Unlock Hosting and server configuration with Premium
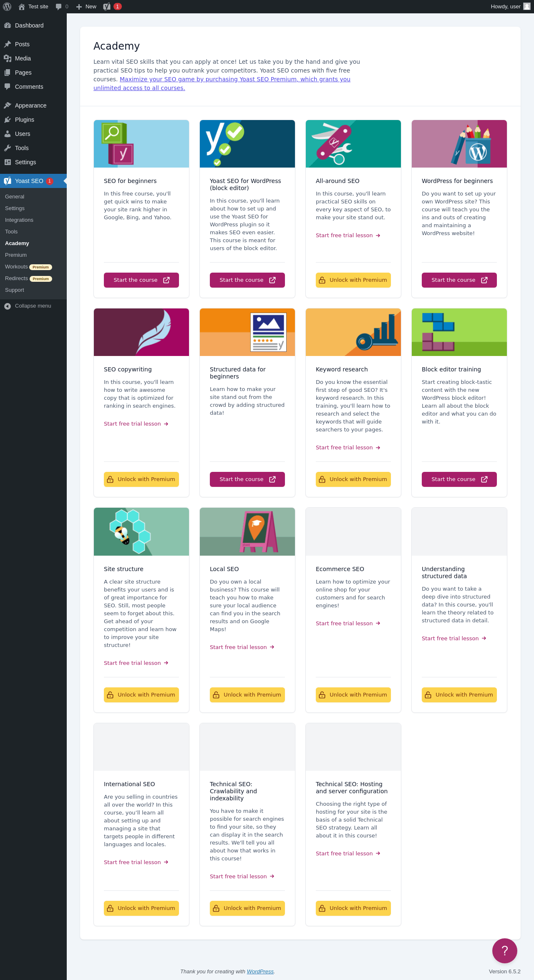This screenshot has width=534, height=980. (x=353, y=908)
